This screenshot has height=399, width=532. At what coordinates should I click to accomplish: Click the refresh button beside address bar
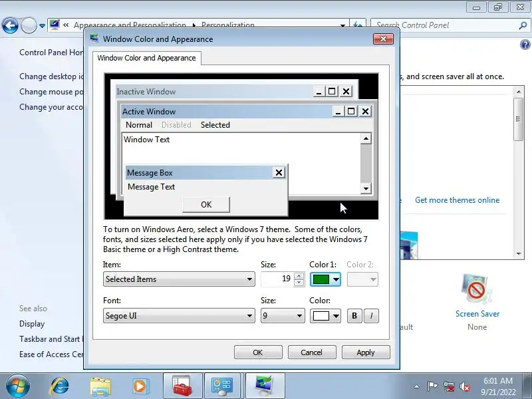[358, 25]
